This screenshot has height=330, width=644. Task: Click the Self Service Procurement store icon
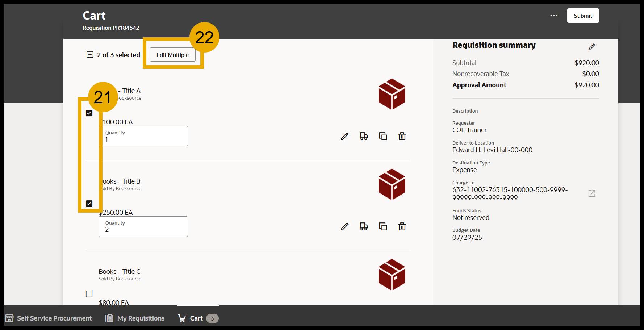(x=9, y=318)
